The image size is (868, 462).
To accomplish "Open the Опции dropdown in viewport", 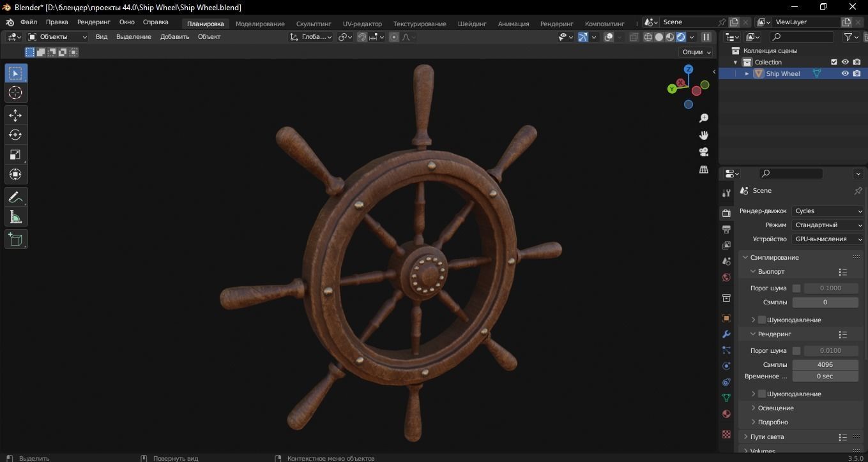I will (697, 52).
